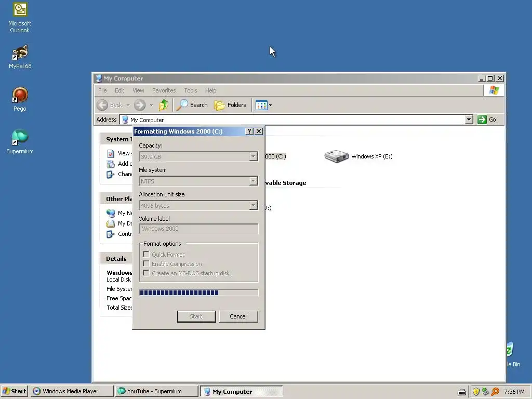
Task: Open the View menu
Action: [x=138, y=90]
